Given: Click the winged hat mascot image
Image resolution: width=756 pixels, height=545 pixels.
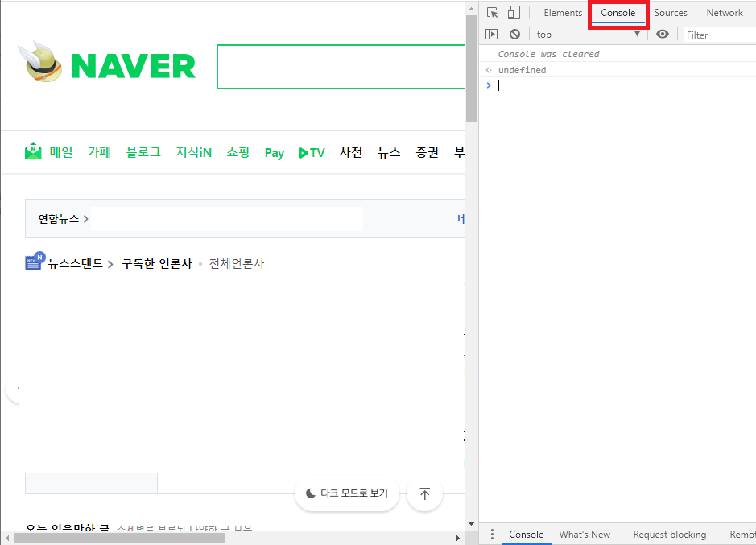Looking at the screenshot, I should pyautogui.click(x=40, y=62).
